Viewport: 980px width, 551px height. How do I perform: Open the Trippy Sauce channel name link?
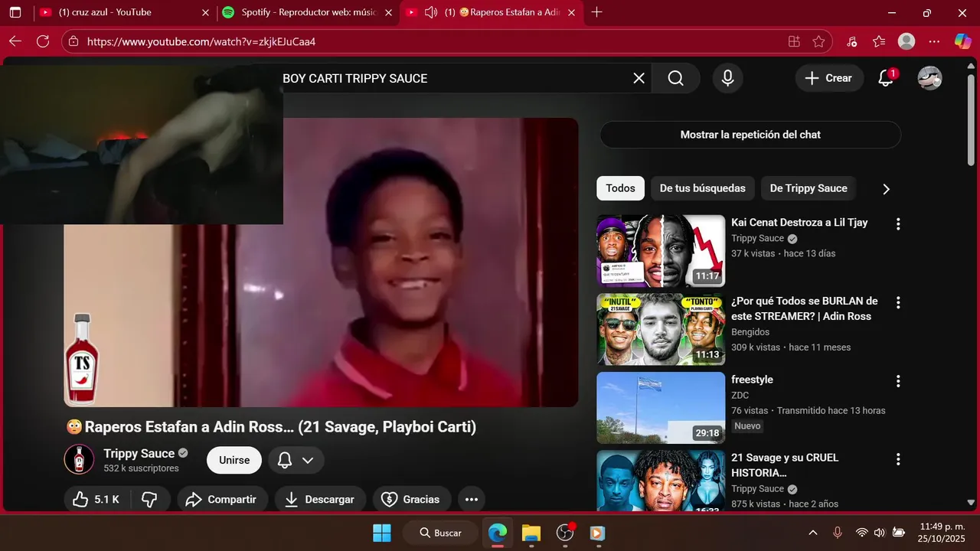pyautogui.click(x=139, y=453)
